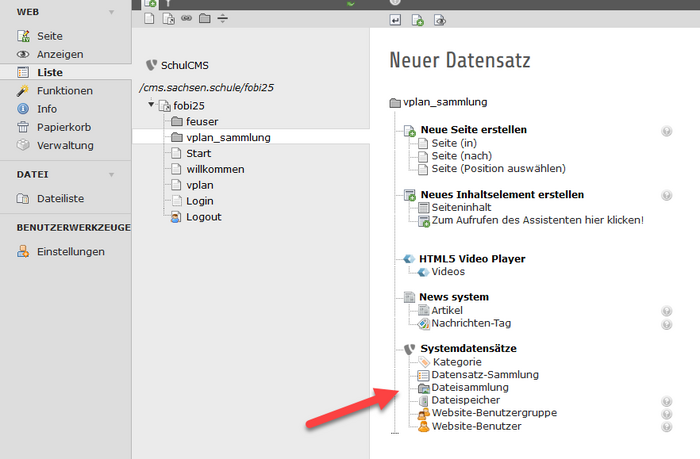This screenshot has width=700, height=459.
Task: Click the back arrow icon above Neuer Datensatz
Action: pos(395,19)
